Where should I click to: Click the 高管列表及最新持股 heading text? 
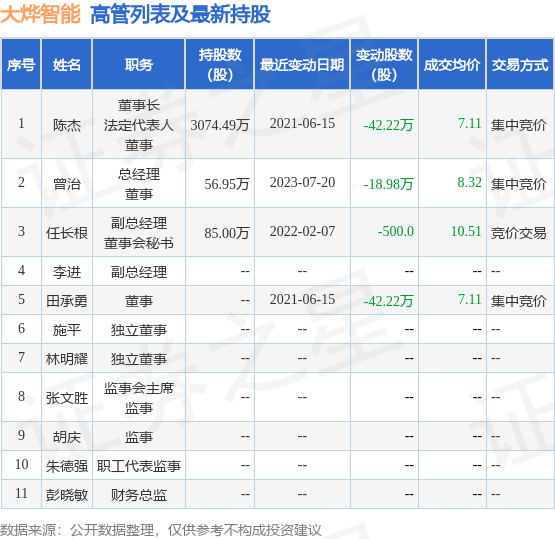pos(180,15)
